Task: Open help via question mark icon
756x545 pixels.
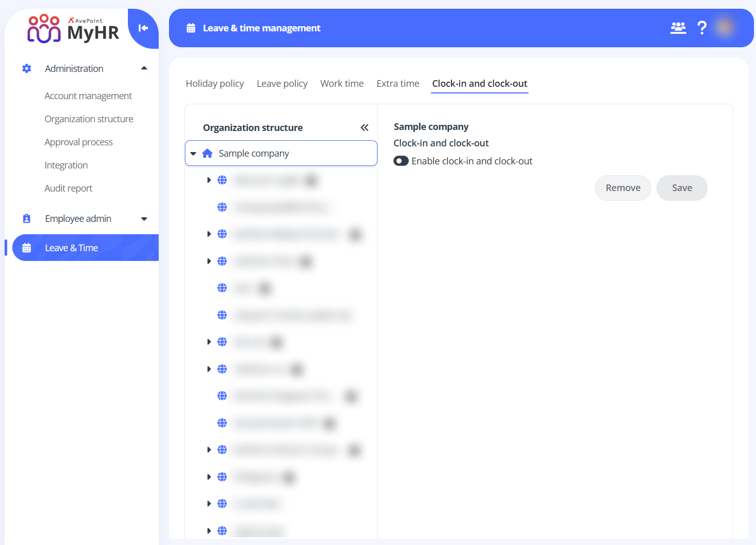Action: pos(702,28)
